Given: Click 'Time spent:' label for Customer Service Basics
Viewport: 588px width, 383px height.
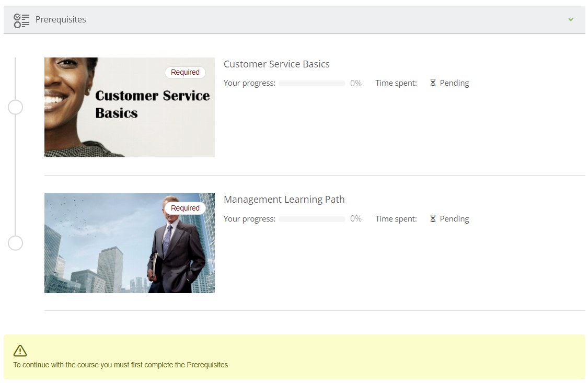Looking at the screenshot, I should (396, 83).
